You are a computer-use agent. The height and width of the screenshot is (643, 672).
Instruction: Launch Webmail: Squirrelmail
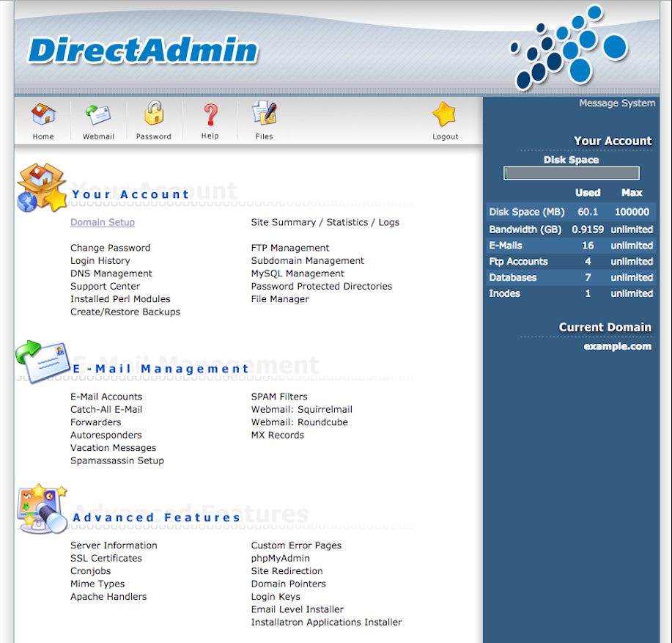click(302, 409)
